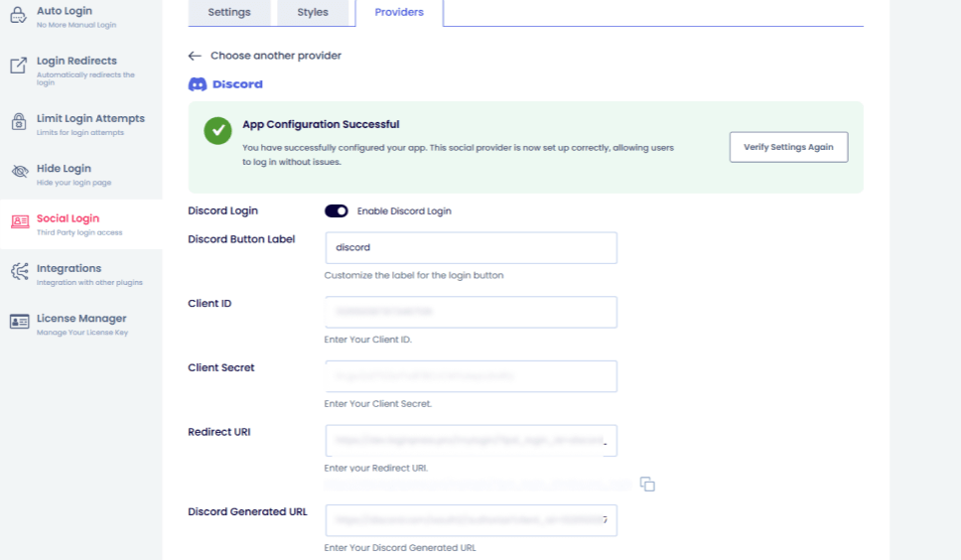The height and width of the screenshot is (560, 961).
Task: Click the 'Discord Button Label' field label
Action: coord(241,239)
